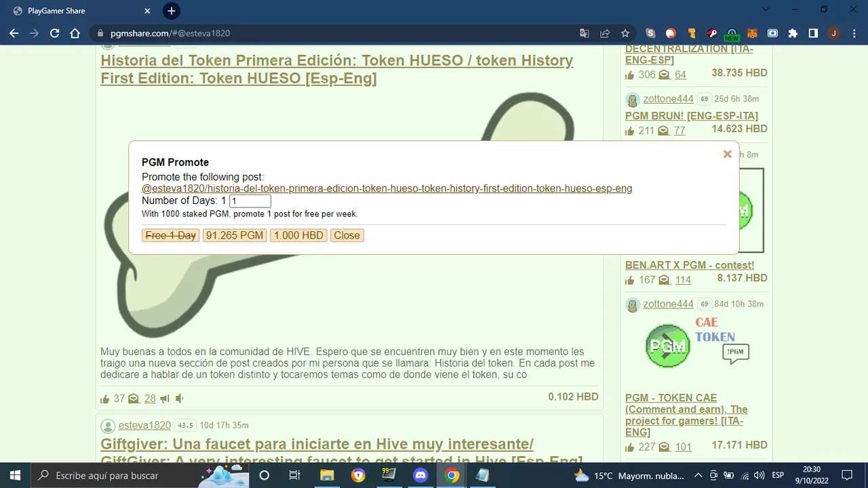868x488 pixels.
Task: Upvote the BEN.ART X PGM post
Action: click(x=630, y=280)
